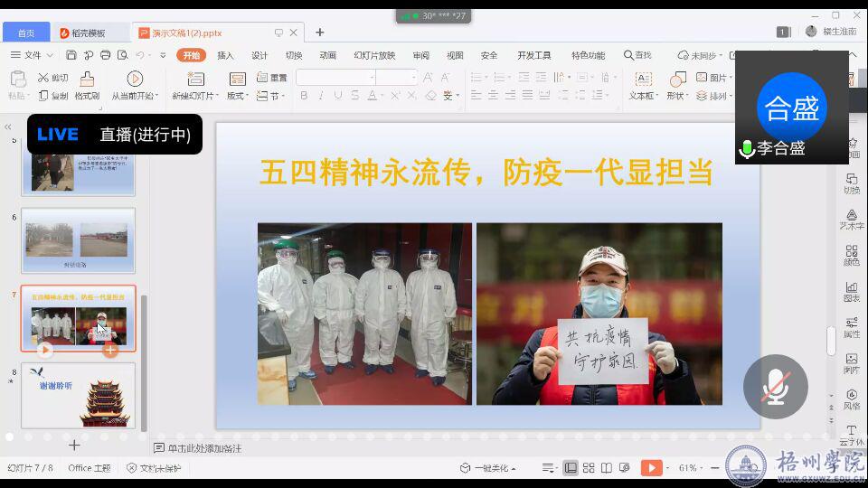This screenshot has height=488, width=868.
Task: Open the Layout (版式) dropdown
Action: [x=237, y=96]
